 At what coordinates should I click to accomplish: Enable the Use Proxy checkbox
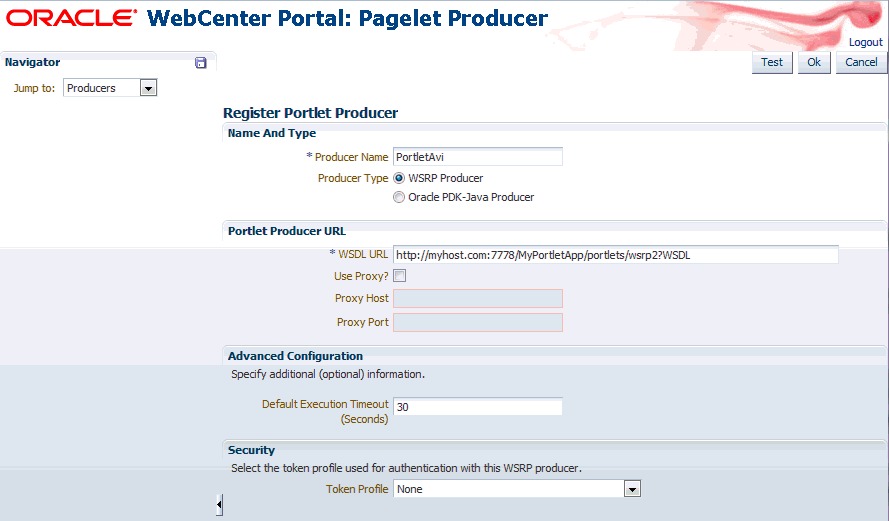[x=400, y=276]
